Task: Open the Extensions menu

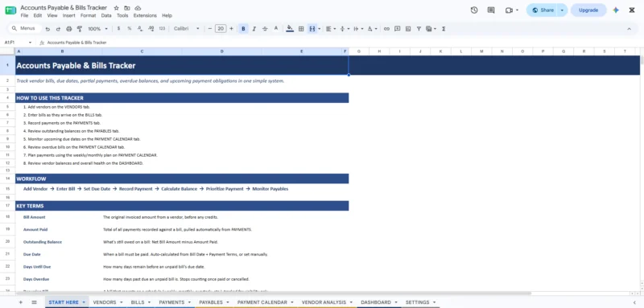Action: [145, 15]
